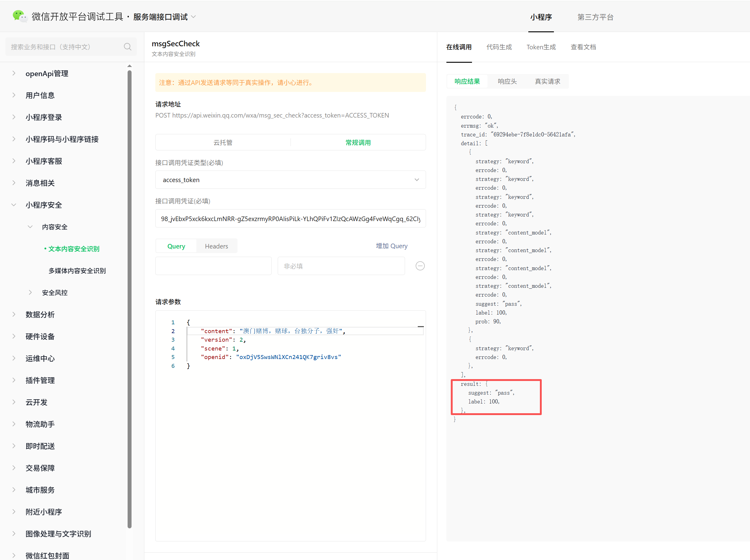Screen dimensions: 750x560
Task: Expand the openApi管理 category arrow
Action: [x=14, y=73]
